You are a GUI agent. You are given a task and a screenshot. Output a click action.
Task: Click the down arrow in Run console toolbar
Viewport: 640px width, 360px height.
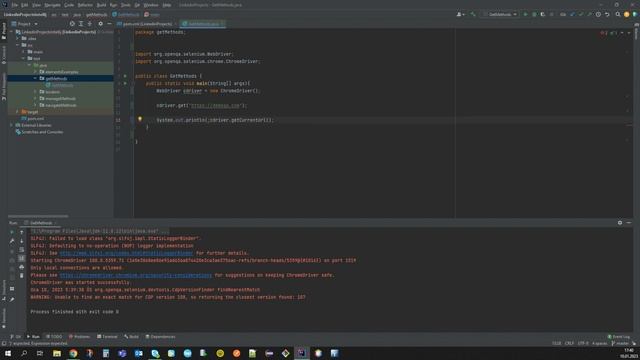22,241
